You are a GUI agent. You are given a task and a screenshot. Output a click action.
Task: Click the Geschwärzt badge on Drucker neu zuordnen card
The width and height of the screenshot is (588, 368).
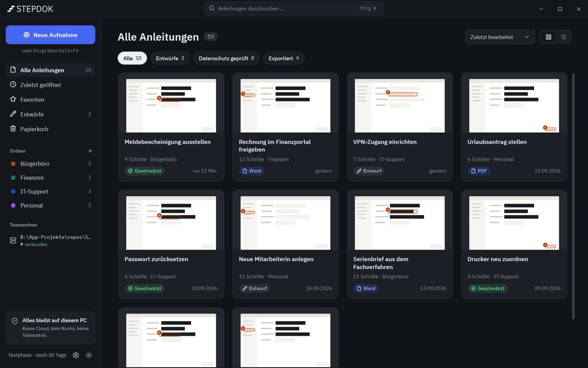point(488,288)
